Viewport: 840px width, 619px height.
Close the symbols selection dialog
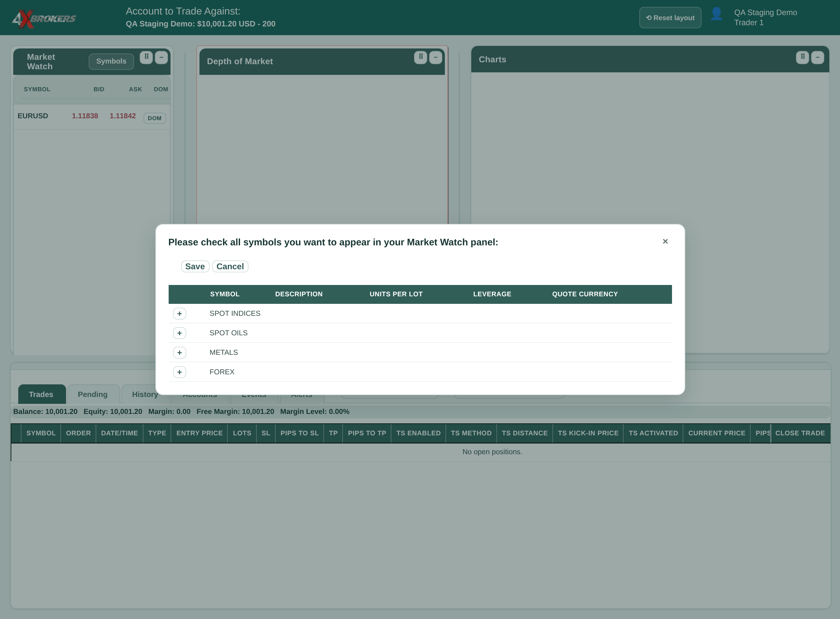[x=665, y=241]
